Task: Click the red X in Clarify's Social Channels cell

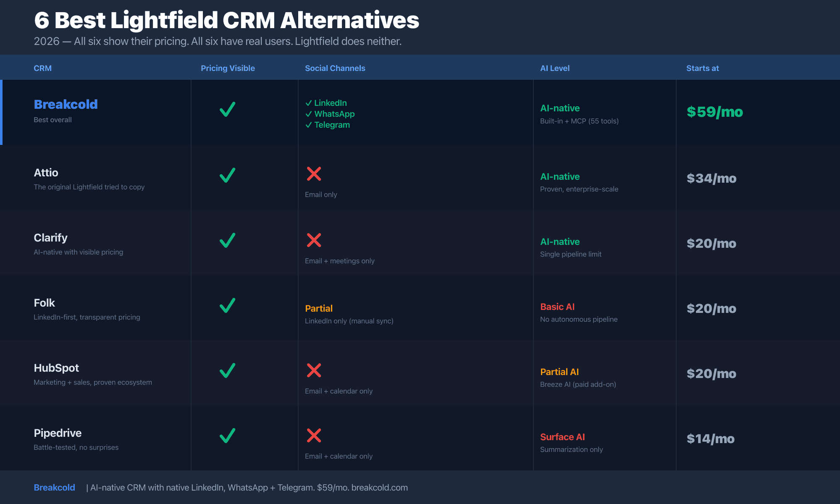Action: tap(314, 240)
